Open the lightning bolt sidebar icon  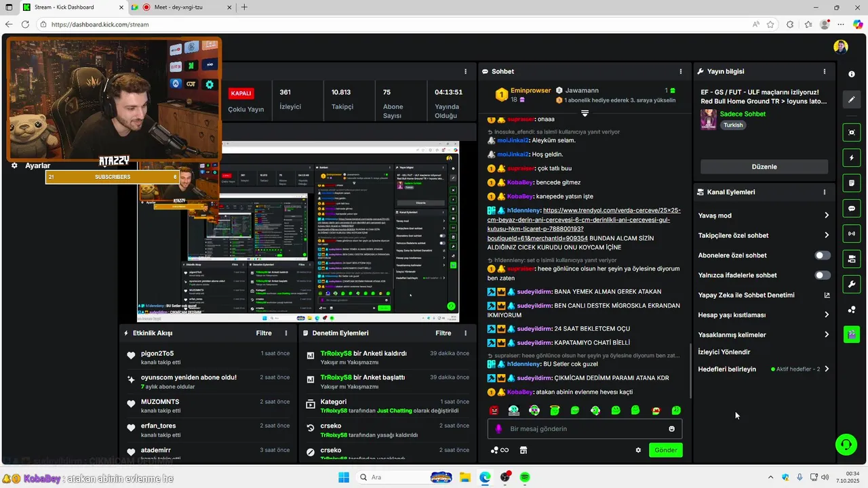click(x=852, y=158)
